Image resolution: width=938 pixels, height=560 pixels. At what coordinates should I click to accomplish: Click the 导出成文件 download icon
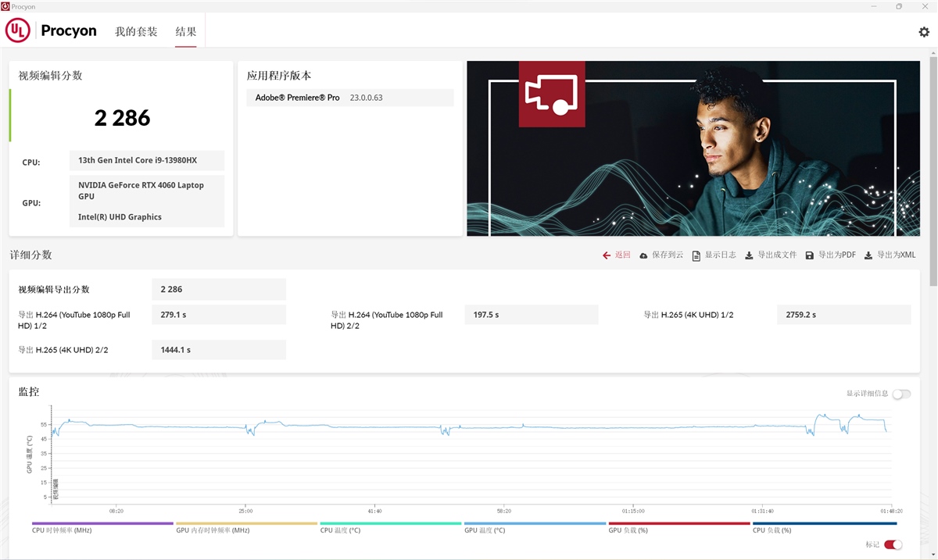click(747, 255)
